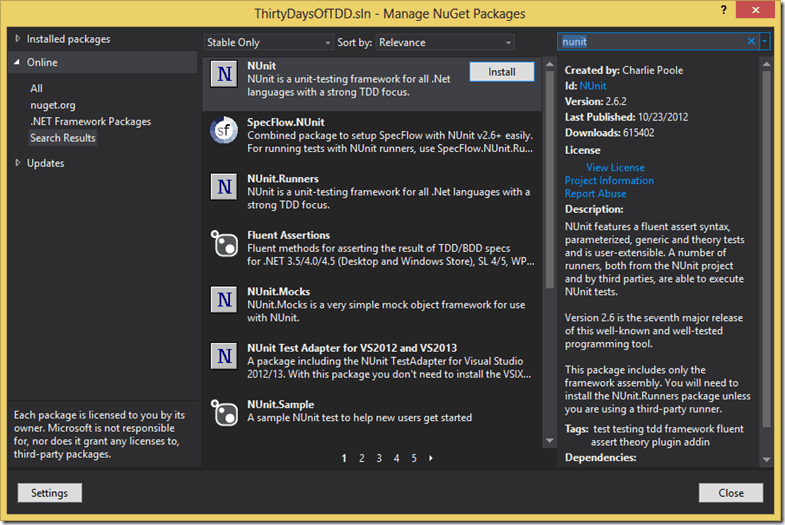The image size is (785, 525).
Task: Select the SpecFlow.NUnit package title
Action: click(285, 122)
